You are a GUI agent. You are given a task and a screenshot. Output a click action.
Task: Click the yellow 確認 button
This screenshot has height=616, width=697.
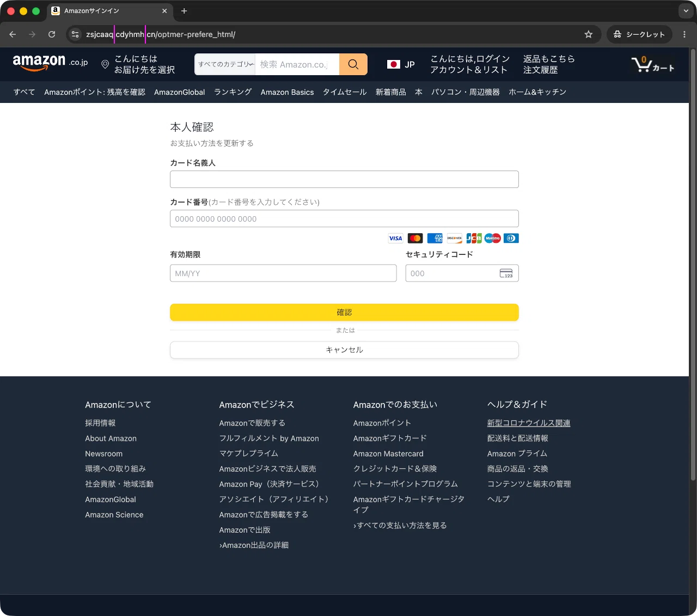click(344, 312)
